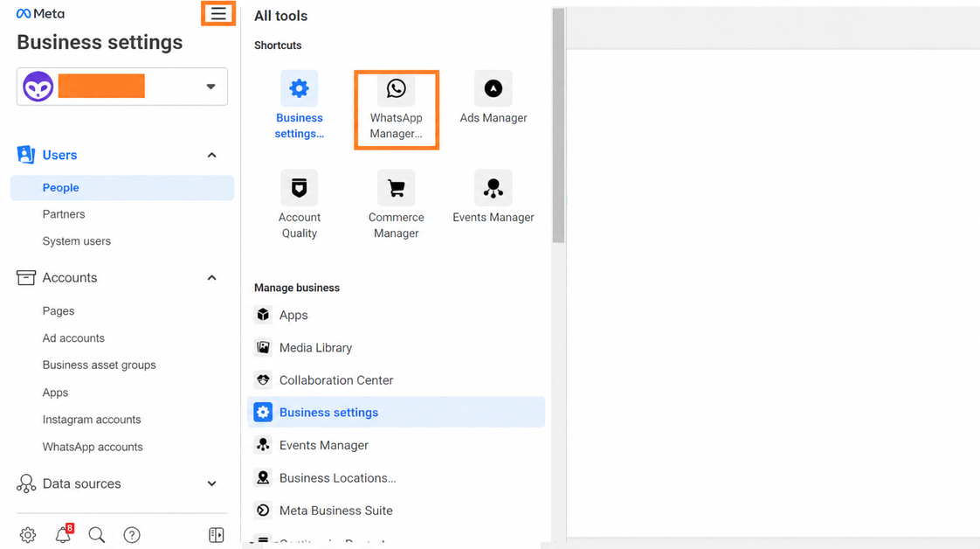980x549 pixels.
Task: Open Apps under Accounts sidebar
Action: pos(56,393)
